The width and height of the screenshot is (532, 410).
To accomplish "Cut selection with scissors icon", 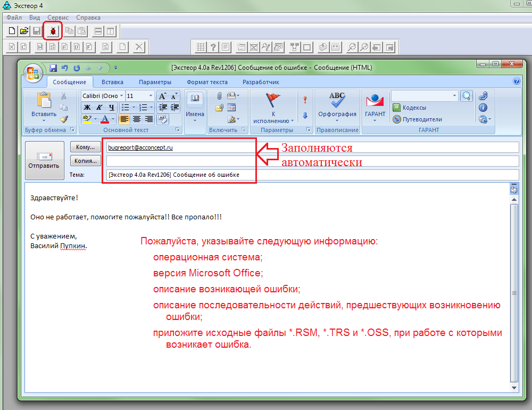I will (63, 96).
